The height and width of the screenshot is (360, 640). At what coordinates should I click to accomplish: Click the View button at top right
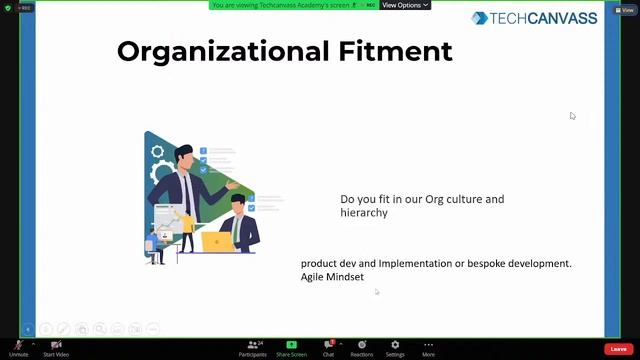[x=624, y=10]
